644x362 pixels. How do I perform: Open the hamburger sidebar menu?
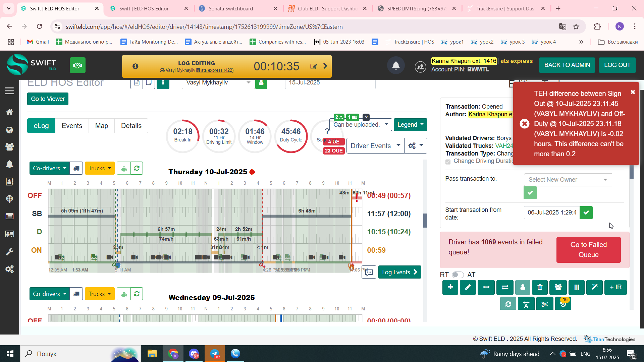[9, 91]
